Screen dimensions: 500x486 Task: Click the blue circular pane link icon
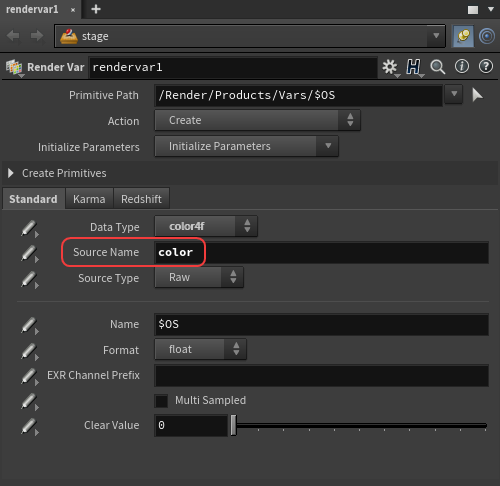tap(487, 36)
